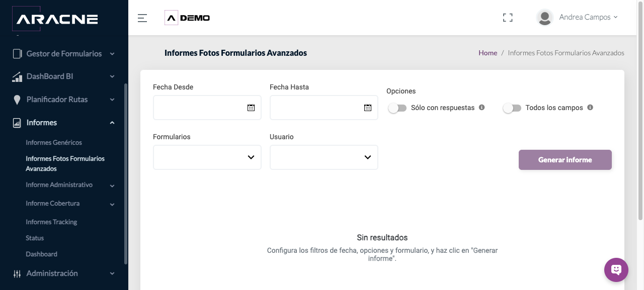Follow the Home breadcrumb link
The image size is (644, 290).
pos(488,53)
